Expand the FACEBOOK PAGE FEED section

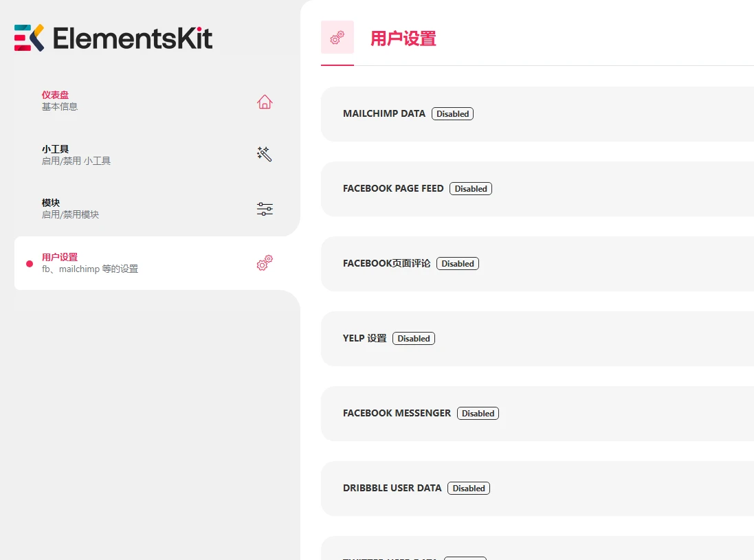393,188
